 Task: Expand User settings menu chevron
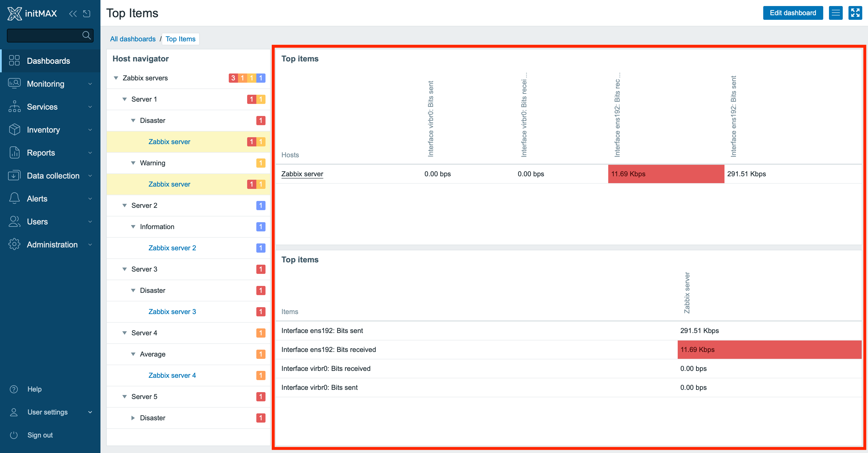pos(90,412)
